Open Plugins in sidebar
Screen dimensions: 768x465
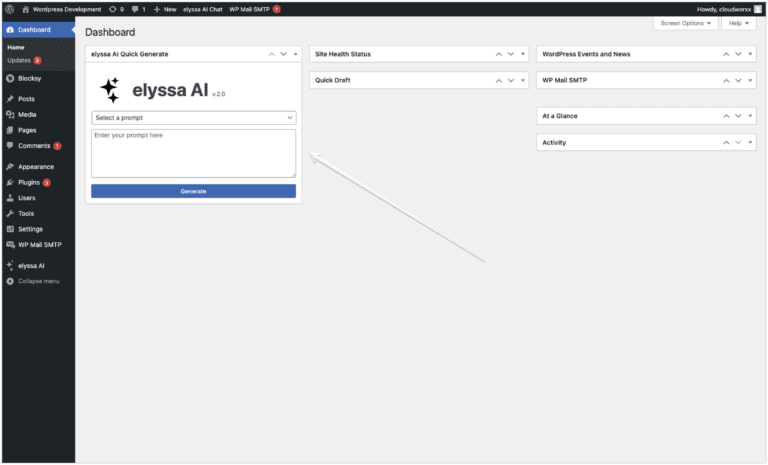[39, 183]
